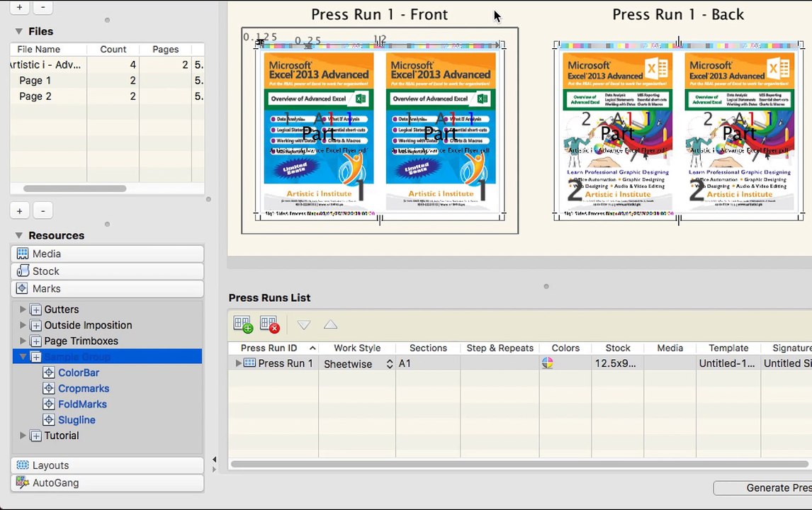Expand the Press Run 1 row
812x510 pixels.
(x=238, y=363)
